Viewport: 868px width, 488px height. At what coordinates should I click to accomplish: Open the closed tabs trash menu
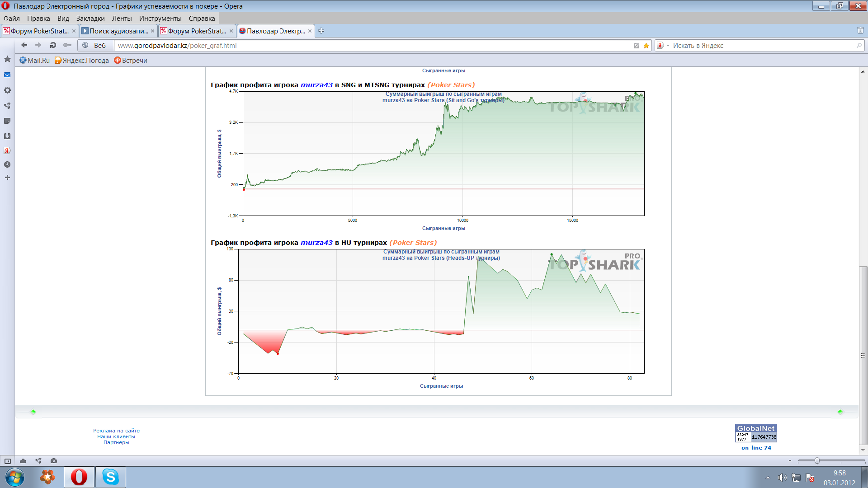pos(860,31)
